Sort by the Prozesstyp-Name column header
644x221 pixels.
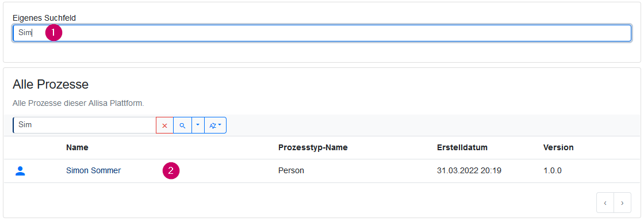[313, 147]
